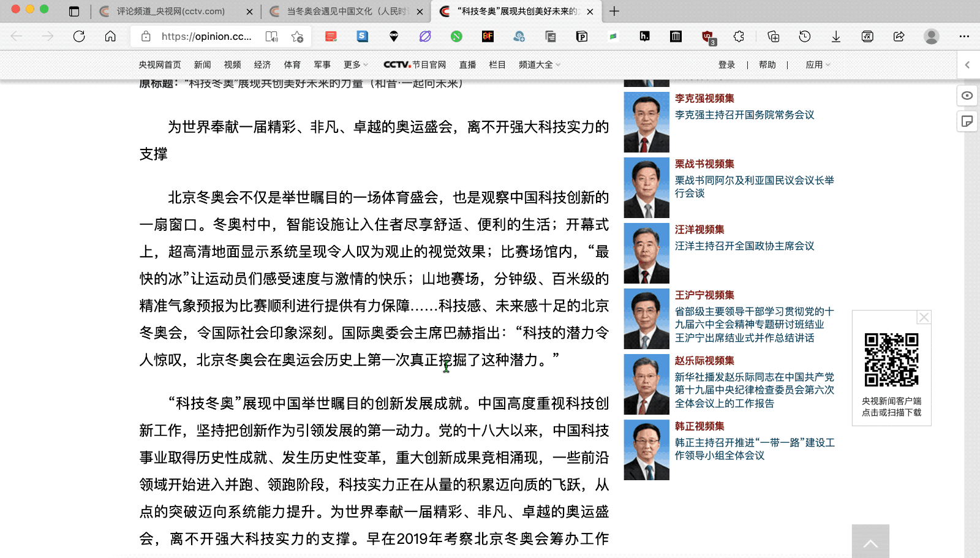Open the Math Solver tool
This screenshot has height=558, width=980.
(x=867, y=36)
